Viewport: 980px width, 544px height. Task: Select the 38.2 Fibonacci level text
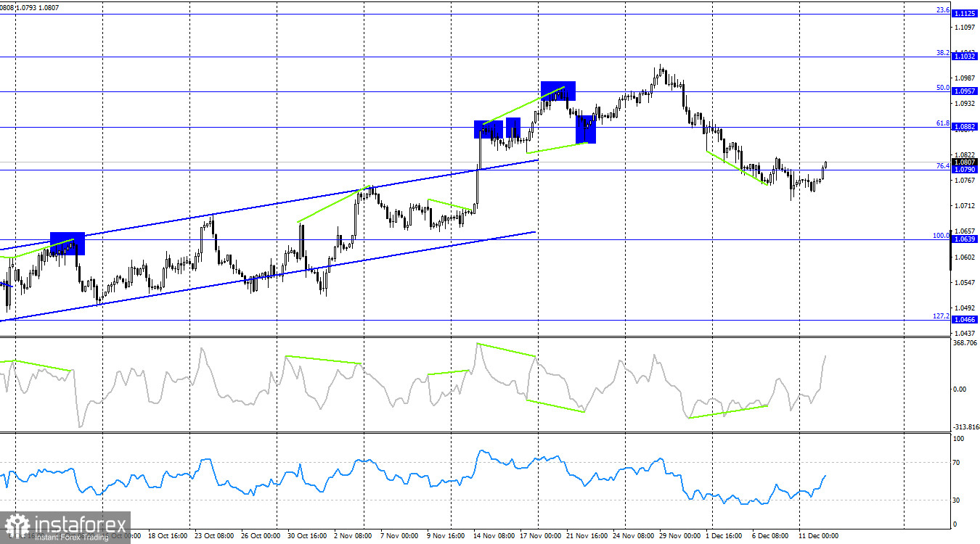943,52
